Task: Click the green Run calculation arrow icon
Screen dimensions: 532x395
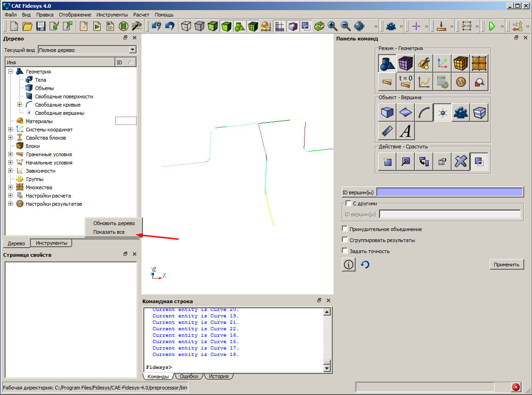Action: point(492,26)
